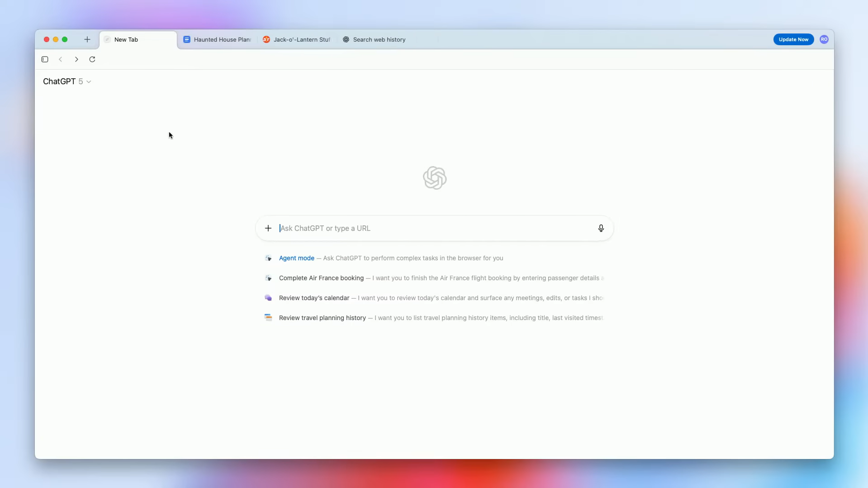Click the forward navigation arrow
Screen dimensions: 868x488
click(x=76, y=59)
